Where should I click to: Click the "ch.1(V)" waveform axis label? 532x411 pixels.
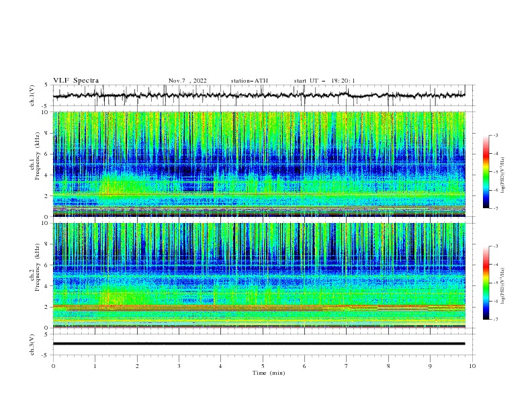32,95
